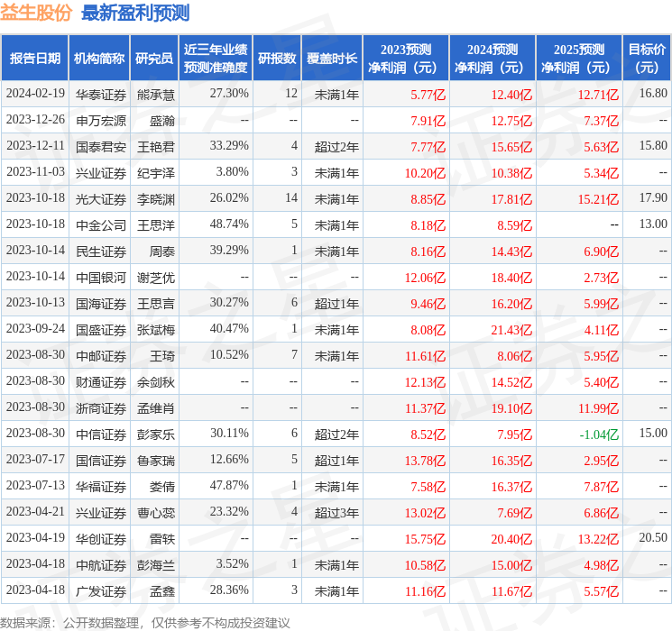Select the 申万宏源 institution cell

click(x=101, y=121)
